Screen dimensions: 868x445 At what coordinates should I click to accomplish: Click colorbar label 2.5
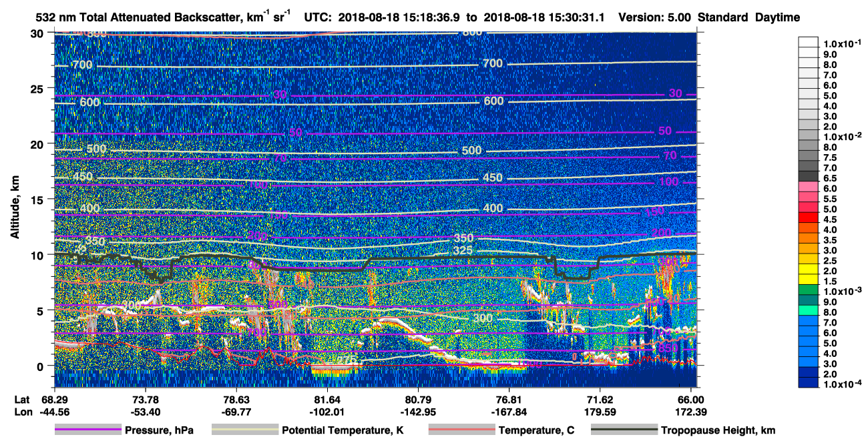[x=830, y=260]
